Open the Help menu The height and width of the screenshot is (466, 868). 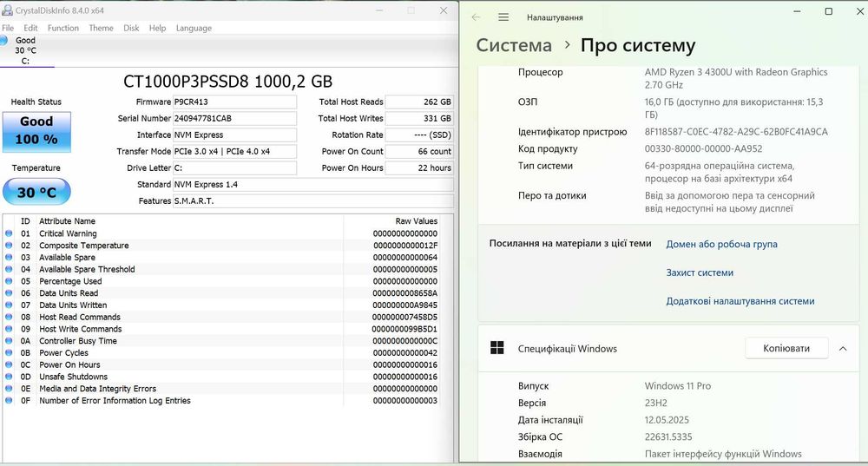click(157, 28)
